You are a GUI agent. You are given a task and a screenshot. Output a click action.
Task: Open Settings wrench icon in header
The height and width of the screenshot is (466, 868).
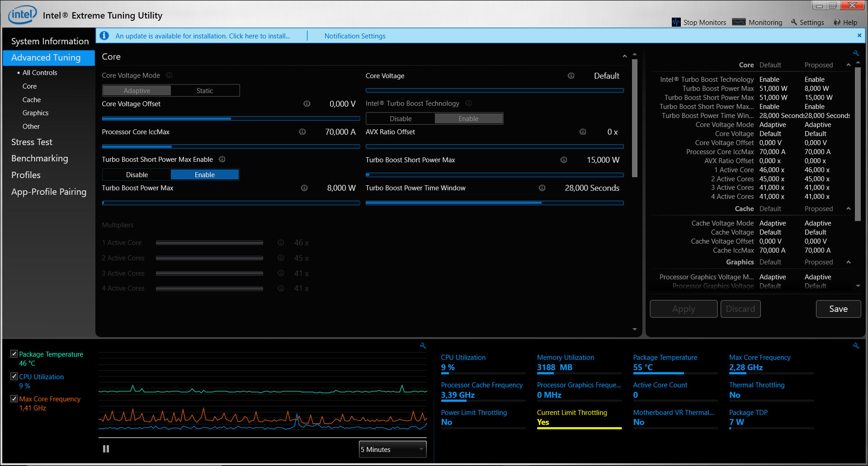pyautogui.click(x=794, y=22)
